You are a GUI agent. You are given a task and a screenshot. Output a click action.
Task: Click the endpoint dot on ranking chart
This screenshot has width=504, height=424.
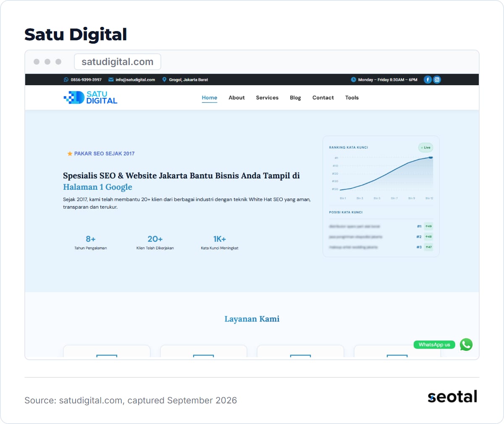[x=430, y=157]
